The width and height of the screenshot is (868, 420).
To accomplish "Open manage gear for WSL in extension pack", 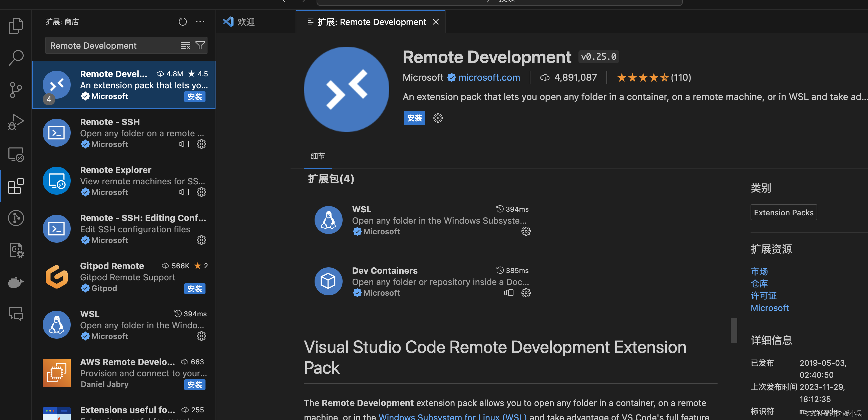I will point(526,231).
